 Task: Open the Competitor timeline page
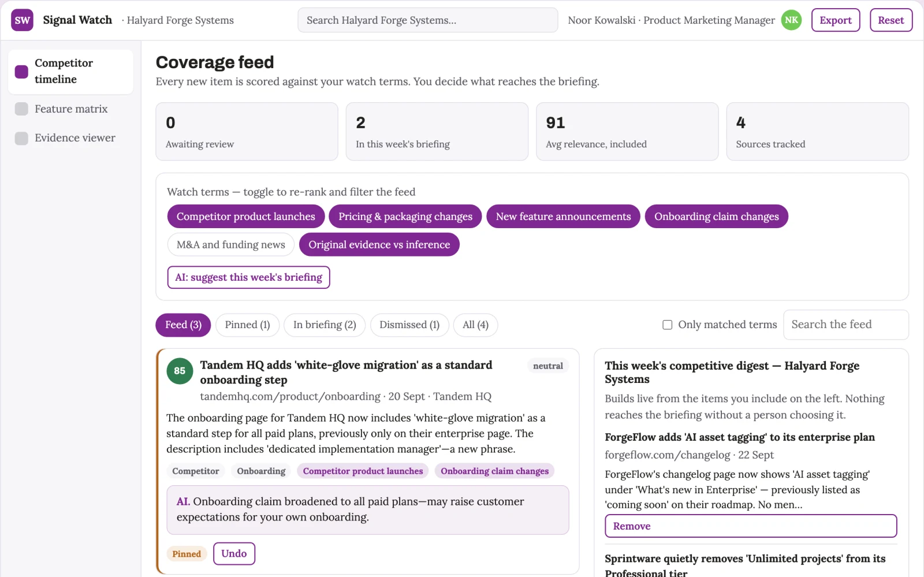coord(70,72)
